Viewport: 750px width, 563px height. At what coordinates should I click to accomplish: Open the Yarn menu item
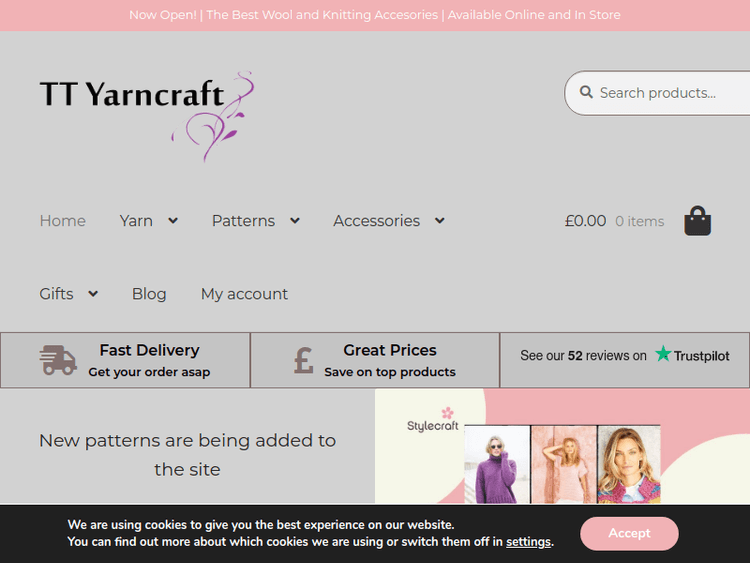point(136,221)
